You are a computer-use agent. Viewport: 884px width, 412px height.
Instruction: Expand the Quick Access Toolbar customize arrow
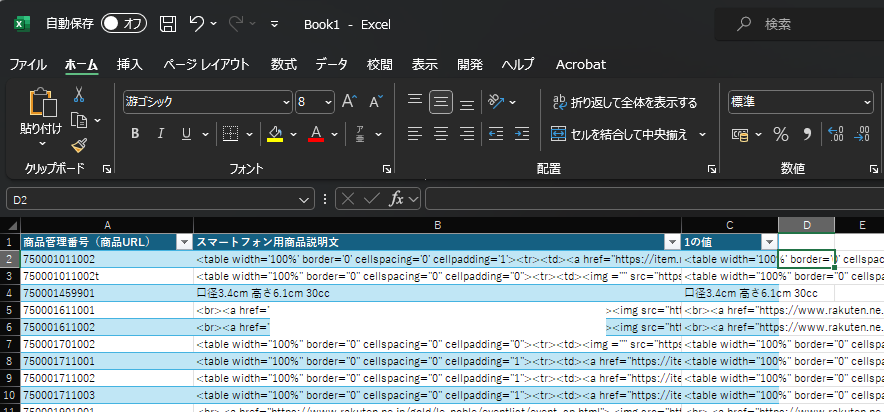pyautogui.click(x=275, y=24)
